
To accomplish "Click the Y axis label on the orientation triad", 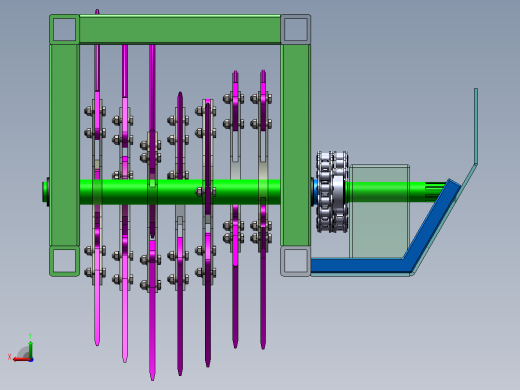I will [x=30, y=336].
